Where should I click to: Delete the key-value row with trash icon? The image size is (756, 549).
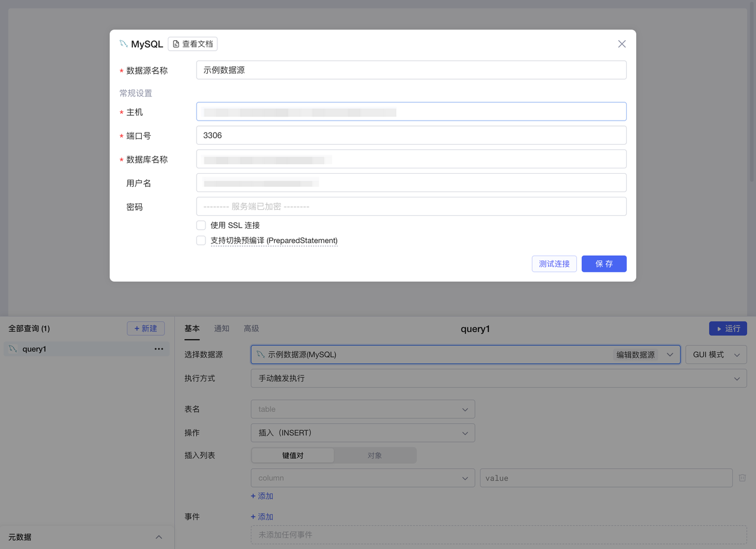pos(742,477)
